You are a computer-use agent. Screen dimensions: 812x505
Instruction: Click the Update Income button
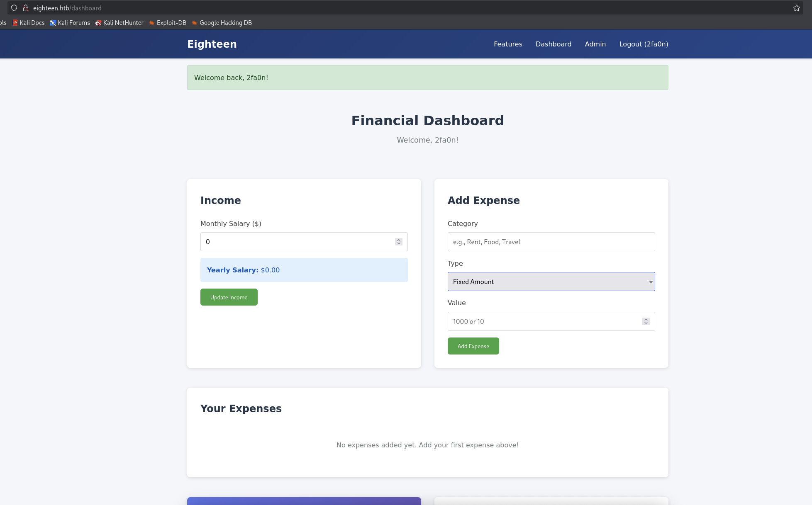[x=229, y=297]
